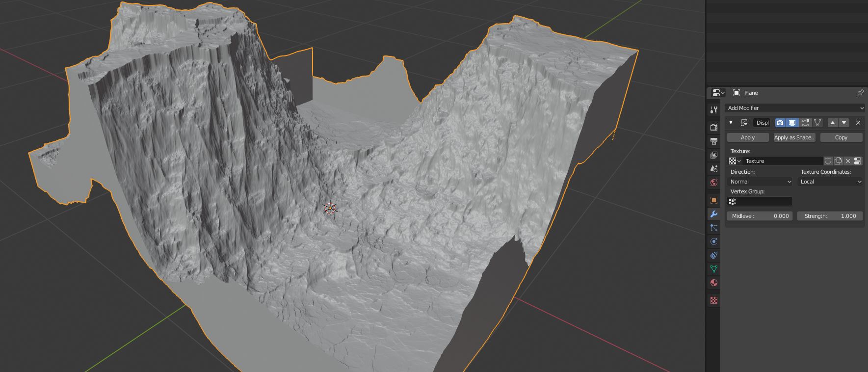
Task: Create new copy of the Texture datablock
Action: (838, 161)
